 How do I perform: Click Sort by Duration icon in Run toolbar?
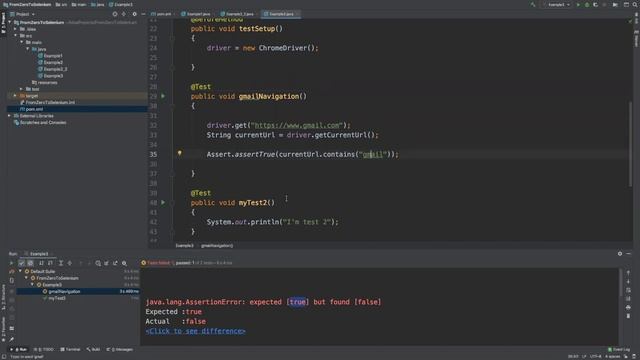pos(50,263)
